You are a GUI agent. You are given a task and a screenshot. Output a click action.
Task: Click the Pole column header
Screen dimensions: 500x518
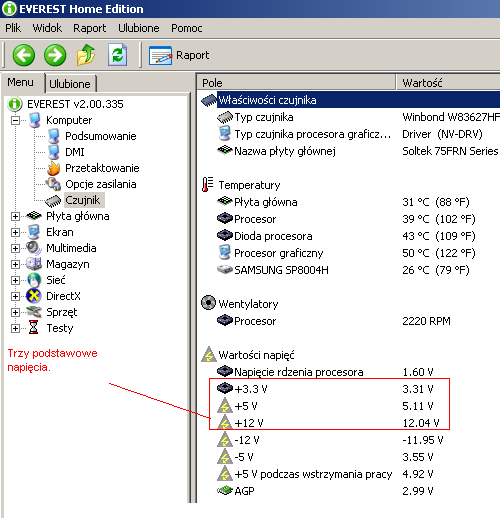tap(296, 82)
